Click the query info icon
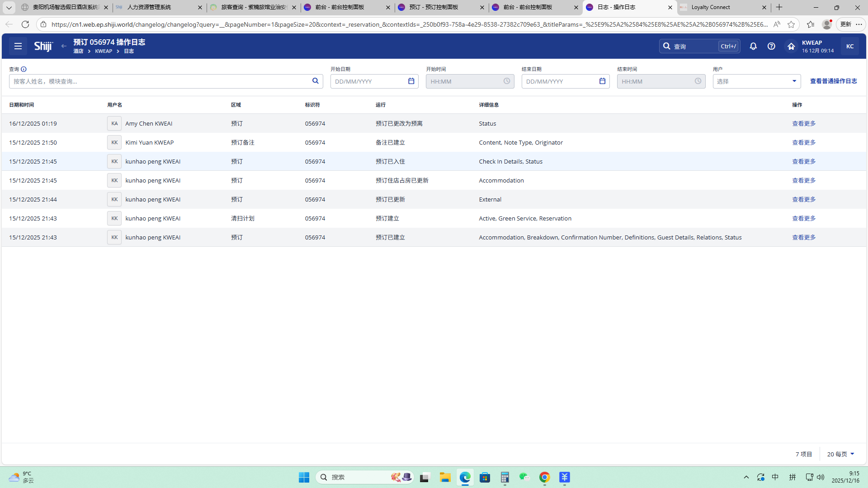The width and height of the screenshot is (868, 488). coord(24,69)
